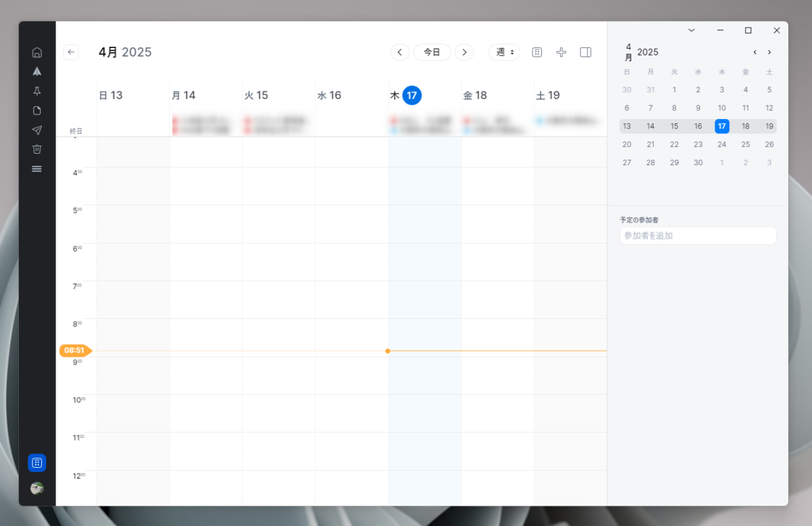The image size is (812, 526).
Task: Open pinned messages via the pin icon
Action: click(x=37, y=91)
